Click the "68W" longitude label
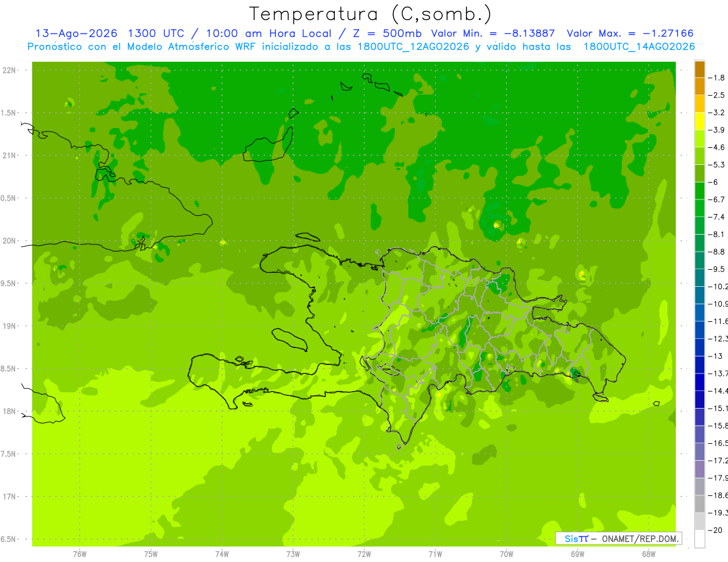Viewport: 728px width, 562px height. [649, 554]
